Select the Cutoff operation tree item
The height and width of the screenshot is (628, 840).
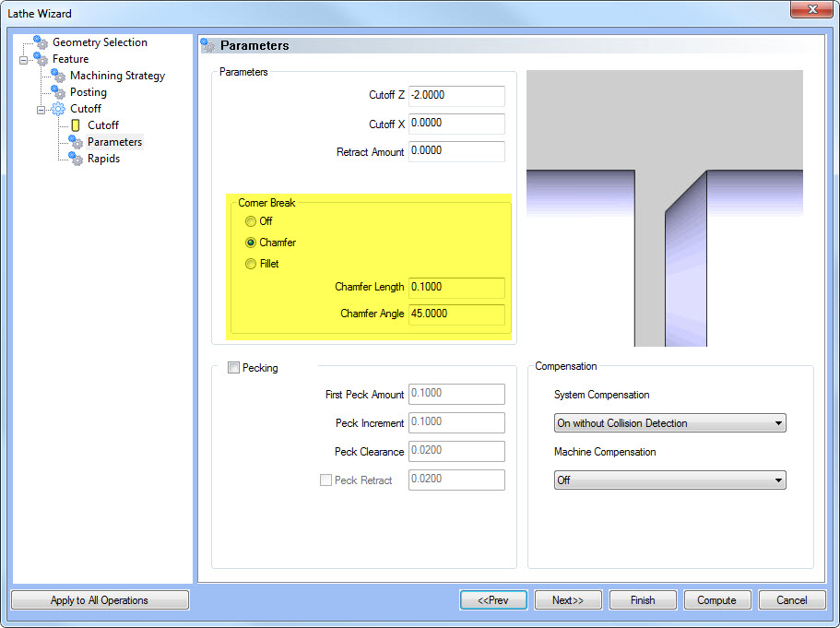[85, 109]
